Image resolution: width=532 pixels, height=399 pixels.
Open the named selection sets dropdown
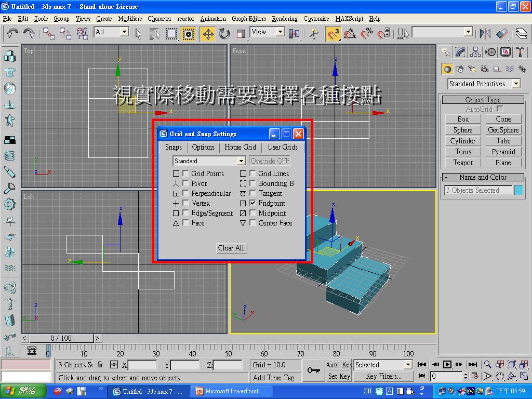(443, 32)
